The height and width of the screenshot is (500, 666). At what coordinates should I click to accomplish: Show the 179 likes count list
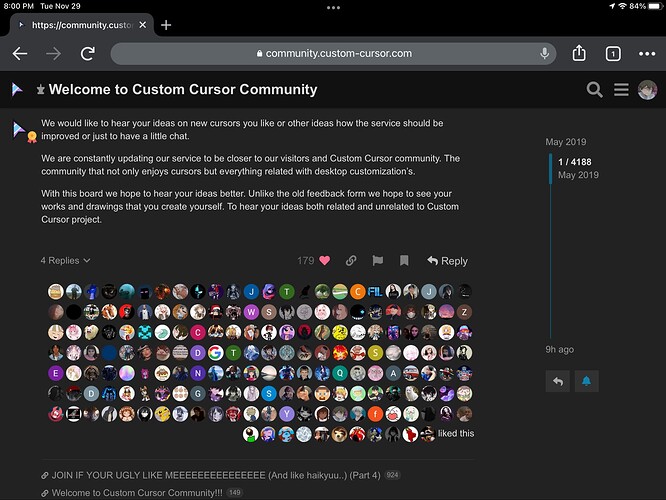[305, 260]
